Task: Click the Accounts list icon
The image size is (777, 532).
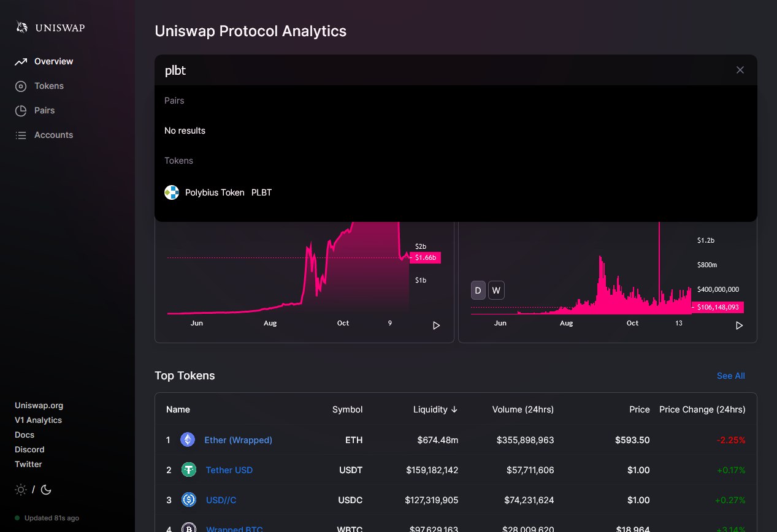Action: click(21, 135)
